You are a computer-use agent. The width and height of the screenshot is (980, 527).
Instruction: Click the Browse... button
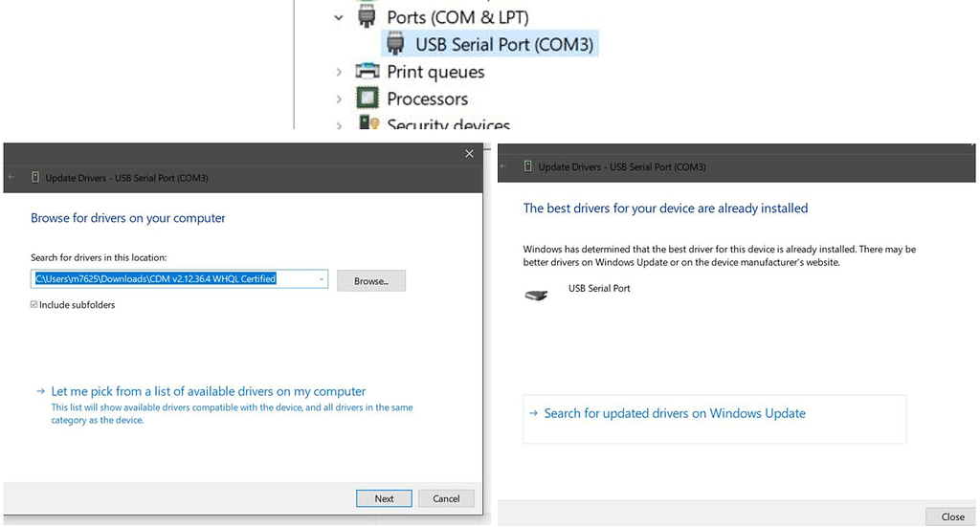point(371,281)
